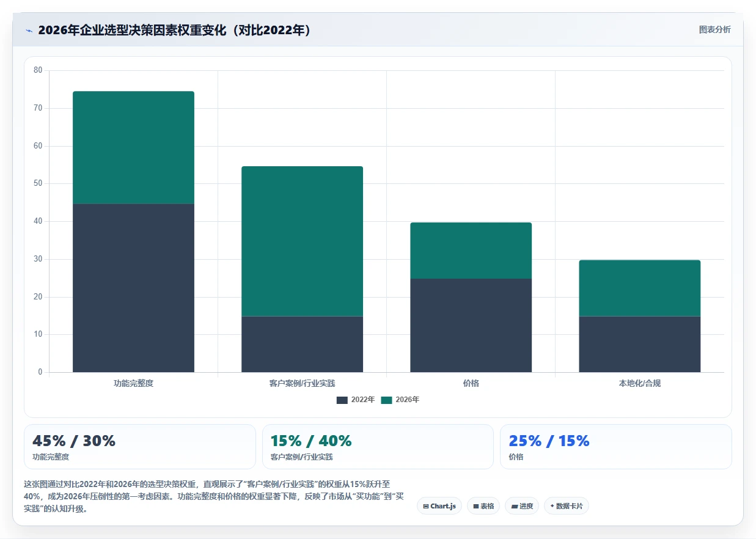Screen dimensions: 756x539
Task: Click the 2022 dark segment of 客户案例/行业实践
Action: [302, 344]
